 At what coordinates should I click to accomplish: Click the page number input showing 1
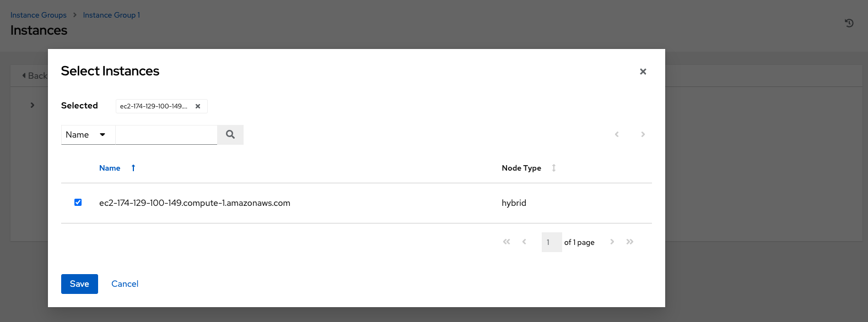coord(551,242)
